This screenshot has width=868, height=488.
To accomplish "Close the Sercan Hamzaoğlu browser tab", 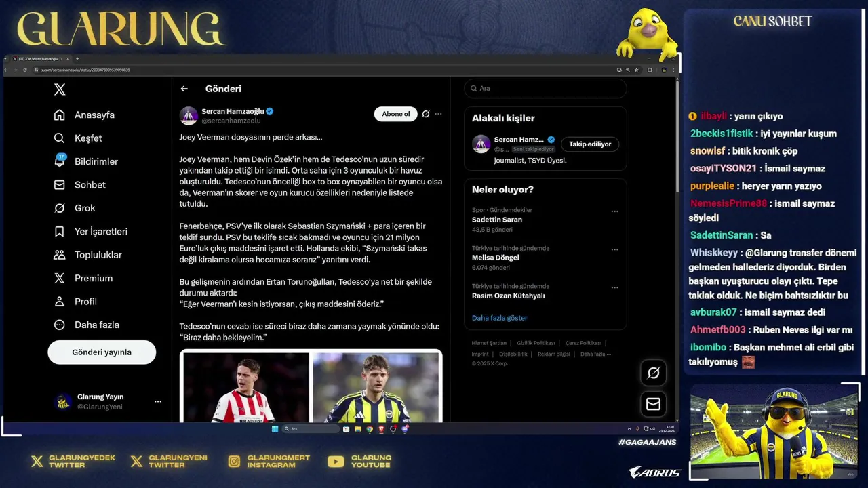I will click(x=68, y=59).
